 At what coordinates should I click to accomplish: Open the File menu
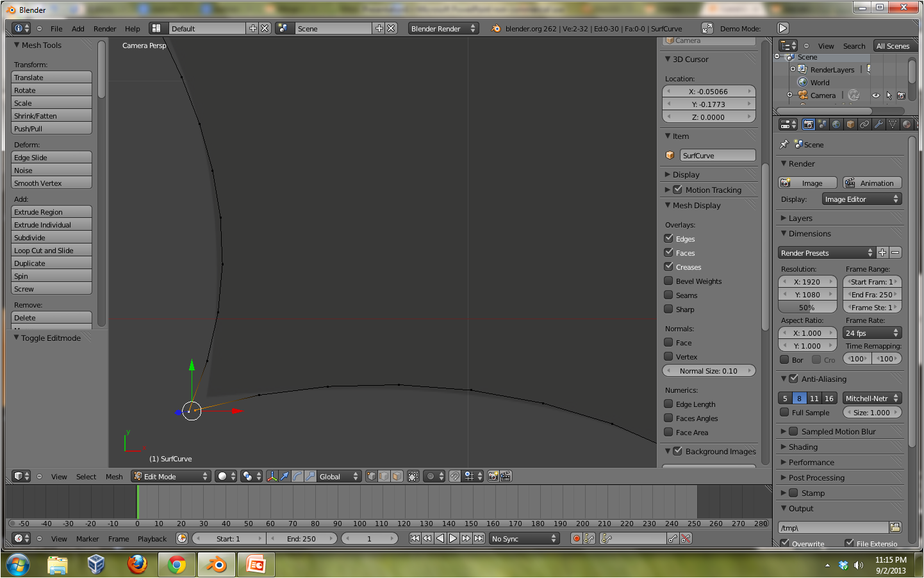[x=56, y=29]
